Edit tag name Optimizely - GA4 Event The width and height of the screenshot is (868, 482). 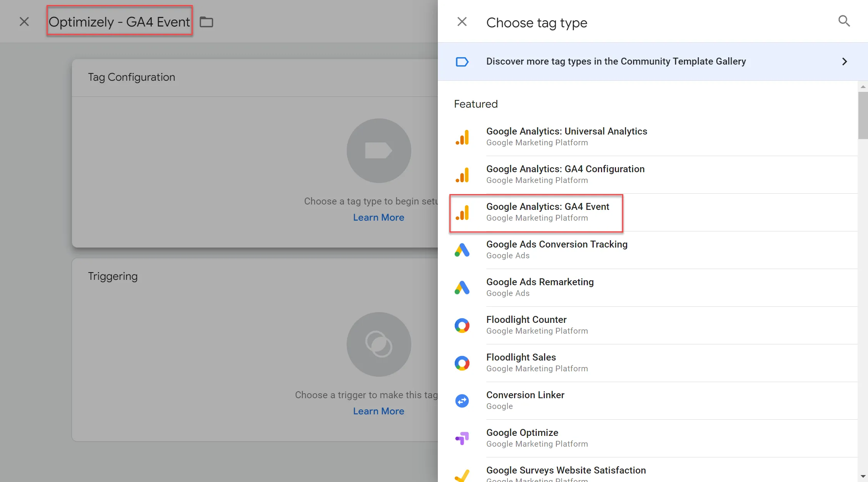[119, 22]
